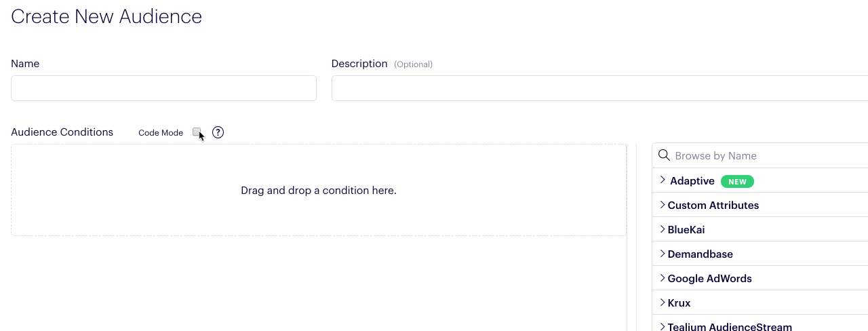Viewport: 868px width, 331px height.
Task: Click the Demandbase list item label
Action: point(701,254)
